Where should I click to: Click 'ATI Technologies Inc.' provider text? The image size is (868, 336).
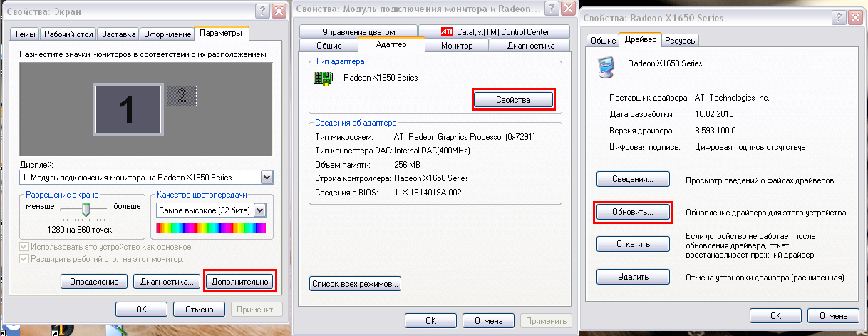coord(732,98)
